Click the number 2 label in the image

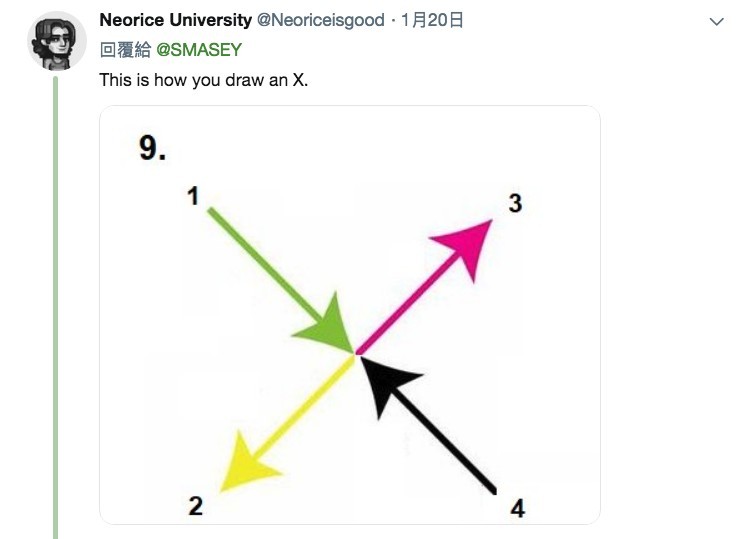[196, 506]
